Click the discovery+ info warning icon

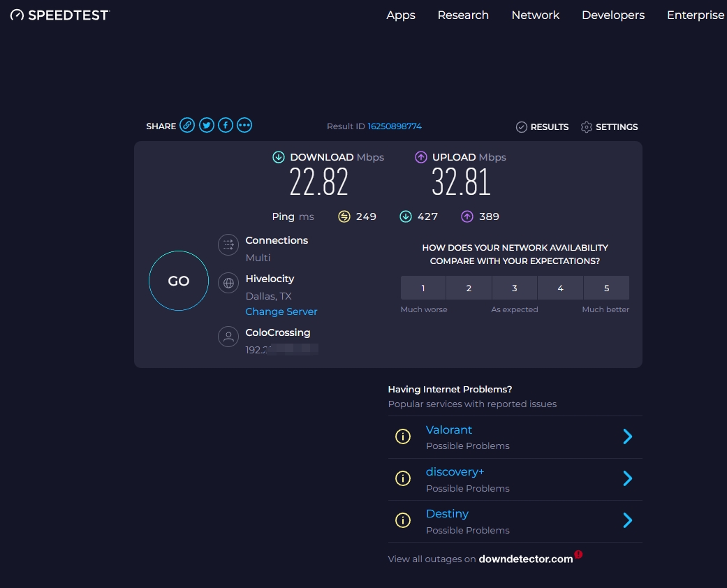(403, 478)
